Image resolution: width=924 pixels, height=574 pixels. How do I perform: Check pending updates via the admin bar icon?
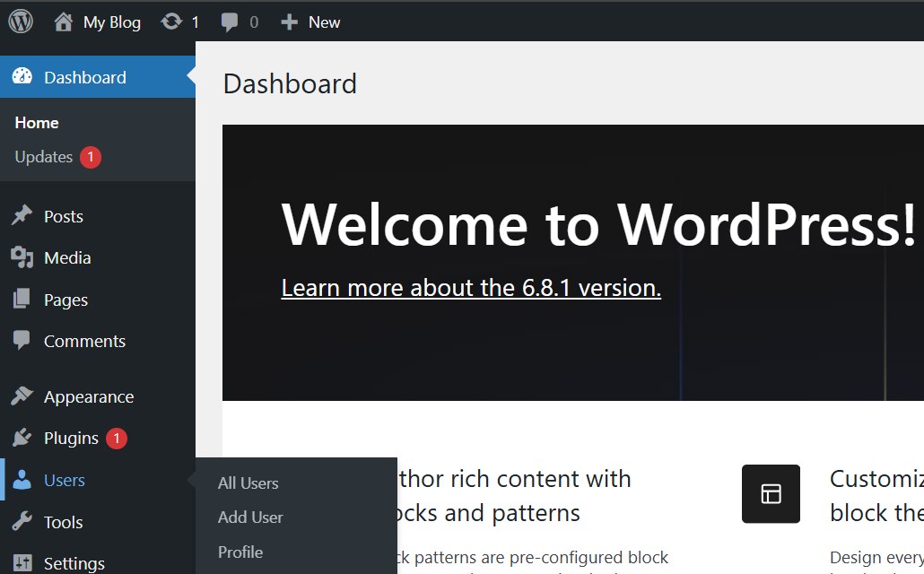[x=179, y=22]
